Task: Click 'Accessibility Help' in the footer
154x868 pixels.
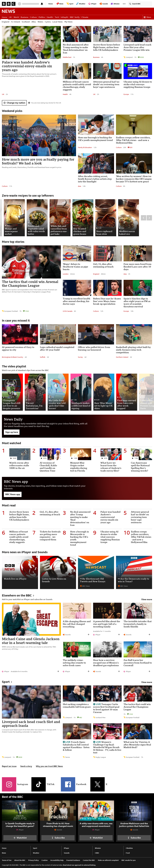Action: [57, 860]
